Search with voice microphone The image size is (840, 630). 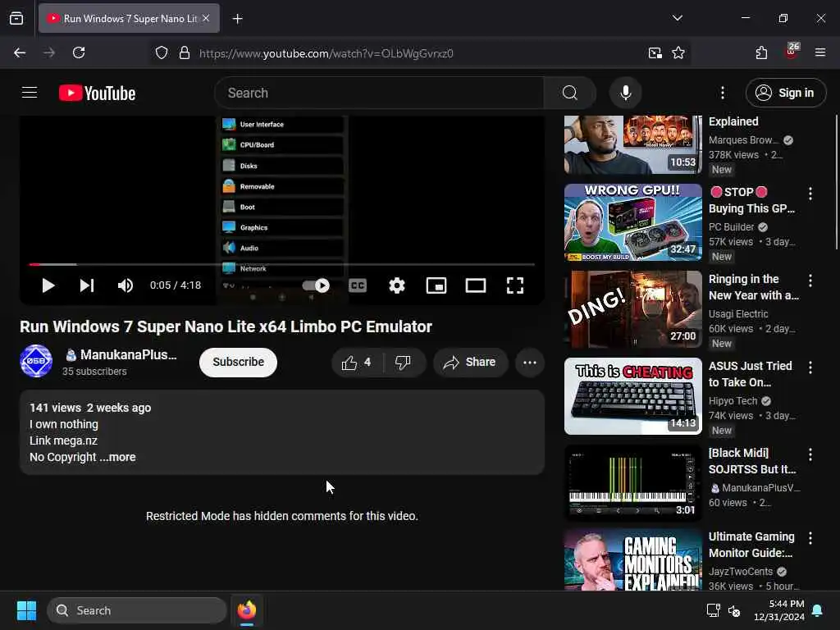pyautogui.click(x=625, y=93)
